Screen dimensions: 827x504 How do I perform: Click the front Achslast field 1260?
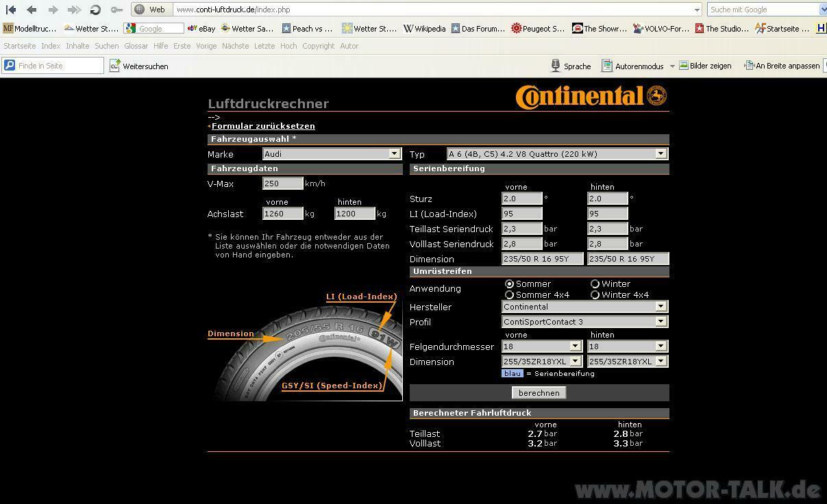click(x=283, y=213)
